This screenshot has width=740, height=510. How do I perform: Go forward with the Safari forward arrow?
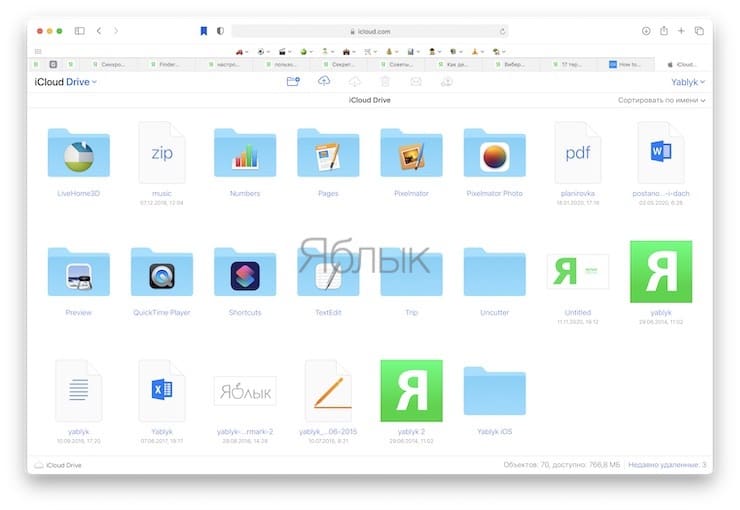[x=116, y=31]
